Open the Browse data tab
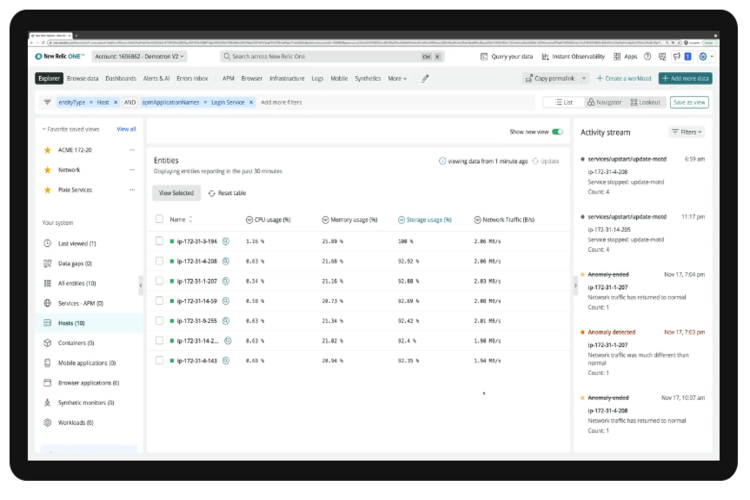 coord(82,78)
